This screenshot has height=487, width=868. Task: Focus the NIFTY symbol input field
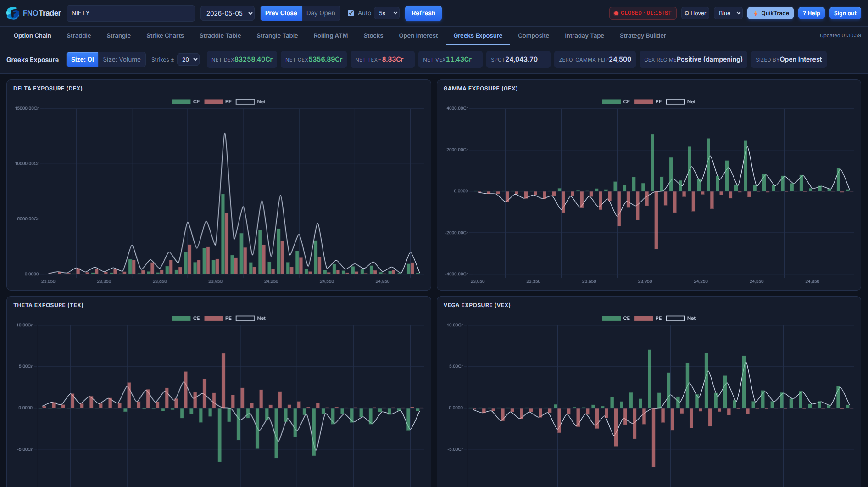131,13
